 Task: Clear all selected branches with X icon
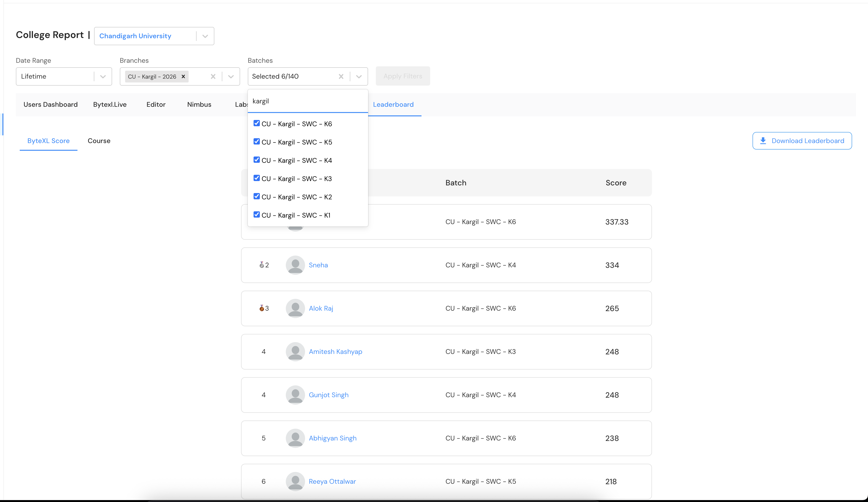213,76
